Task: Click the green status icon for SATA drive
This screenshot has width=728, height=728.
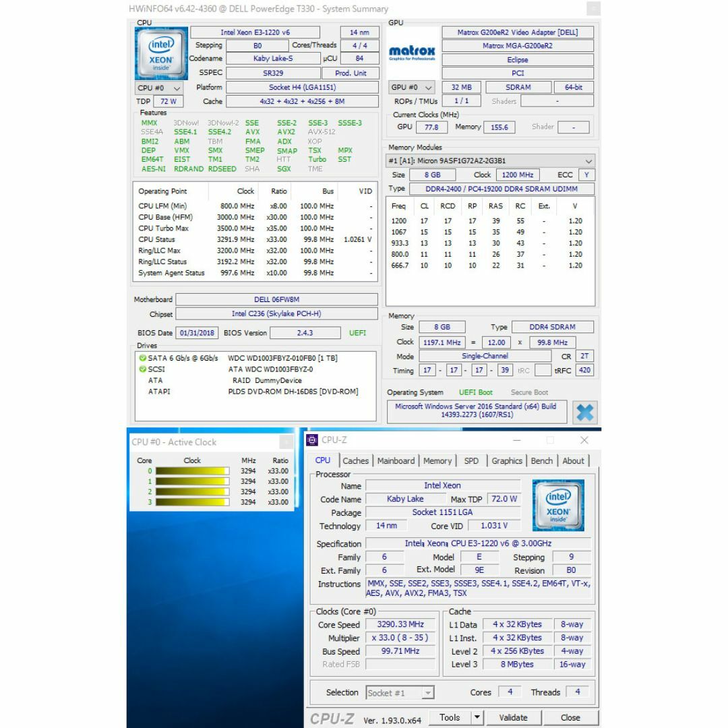Action: pyautogui.click(x=142, y=358)
